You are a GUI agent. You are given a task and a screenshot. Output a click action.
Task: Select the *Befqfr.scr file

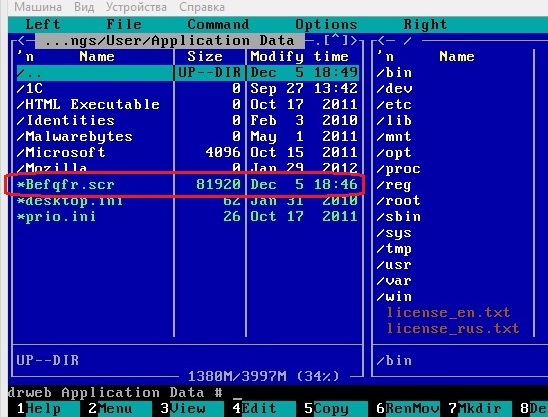(x=188, y=185)
